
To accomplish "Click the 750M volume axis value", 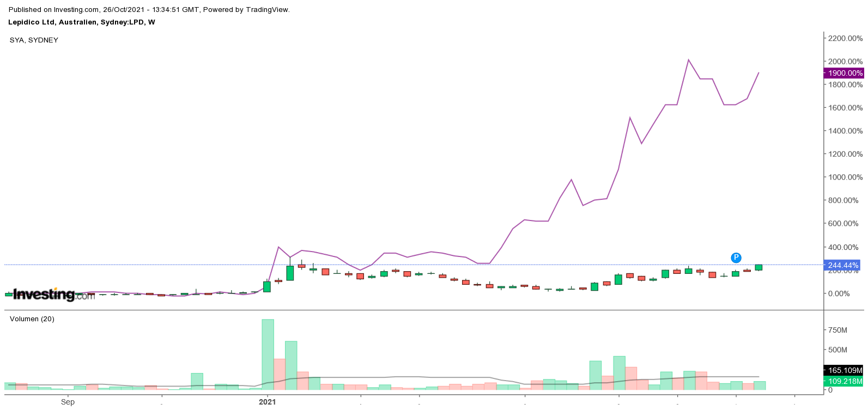I will 837,330.
